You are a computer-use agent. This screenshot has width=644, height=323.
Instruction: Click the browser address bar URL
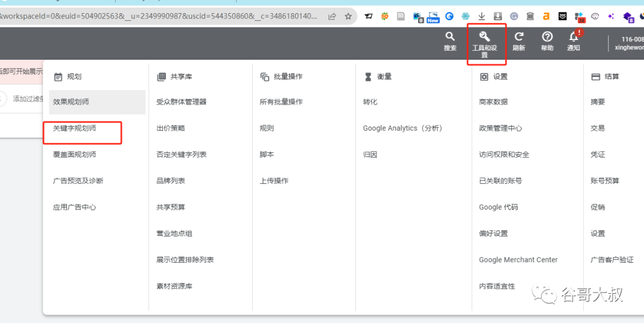(x=159, y=17)
